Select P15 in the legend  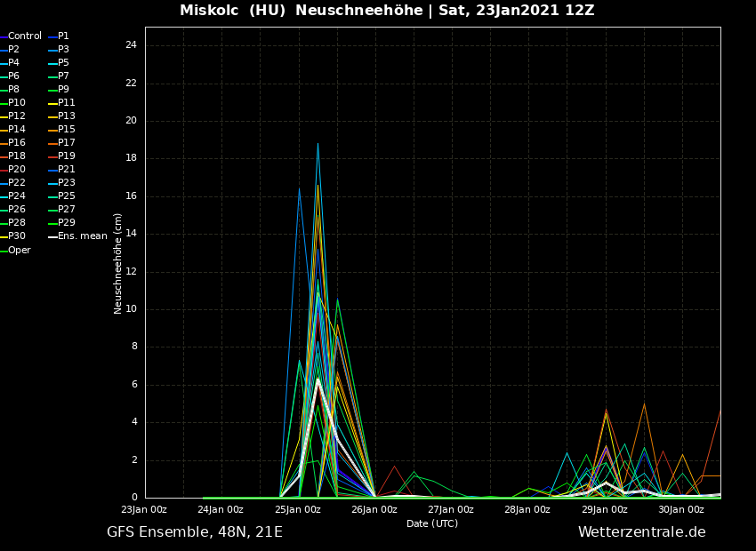point(66,130)
